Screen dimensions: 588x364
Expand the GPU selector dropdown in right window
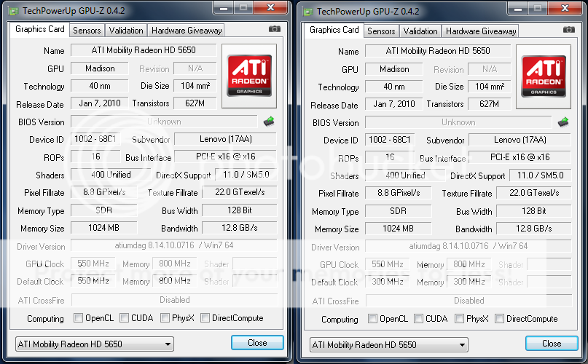tap(388, 344)
